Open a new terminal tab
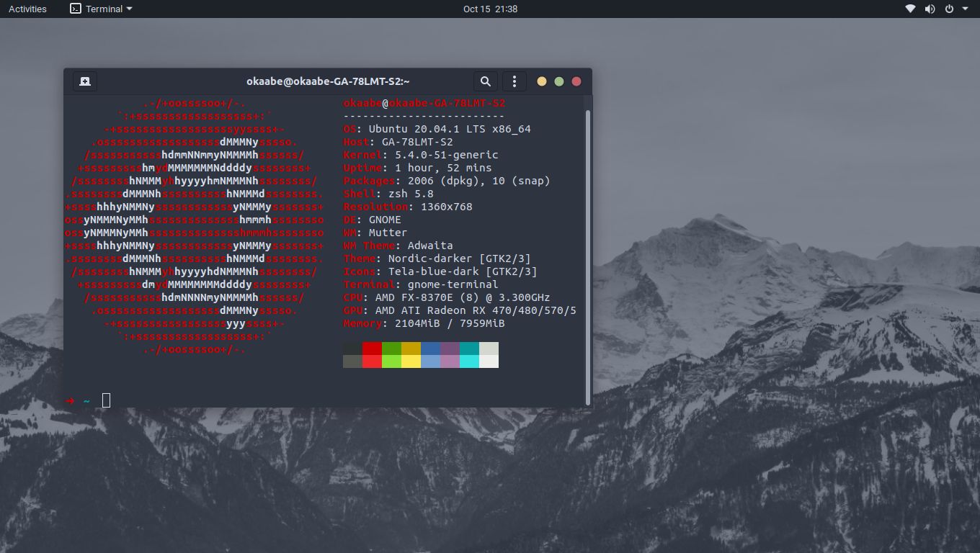Viewport: 980px width, 553px height. coord(84,81)
